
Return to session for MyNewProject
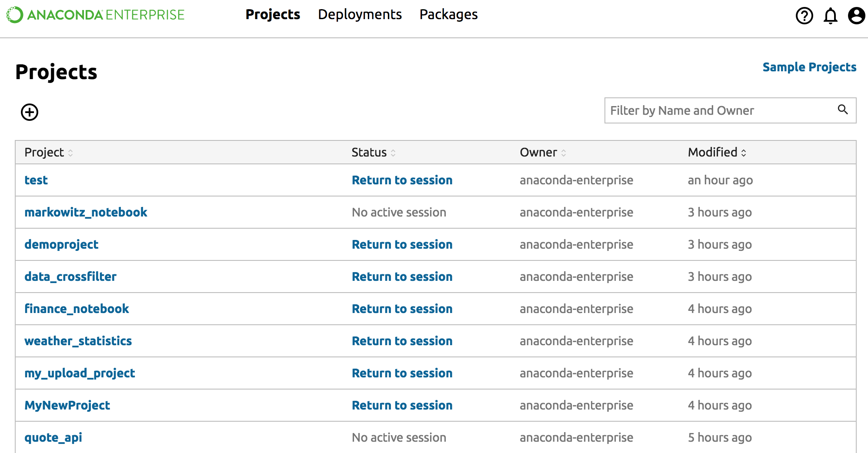402,405
